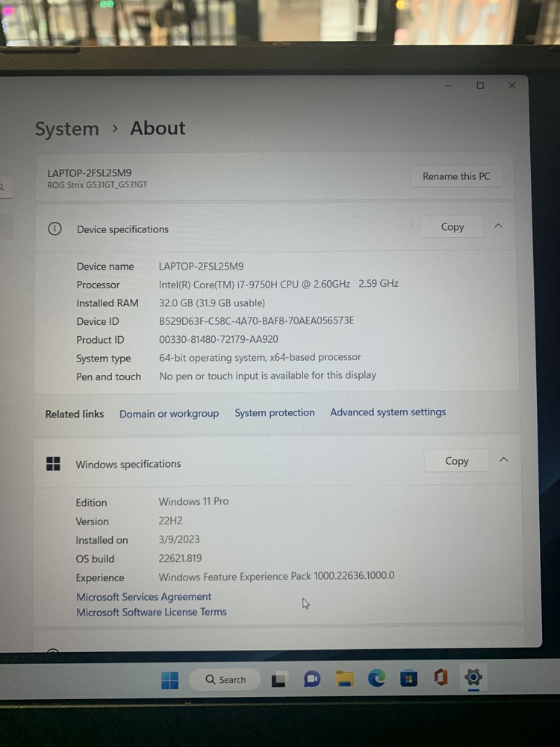The height and width of the screenshot is (747, 560).
Task: Click the Version value 22H2
Action: [x=170, y=521]
